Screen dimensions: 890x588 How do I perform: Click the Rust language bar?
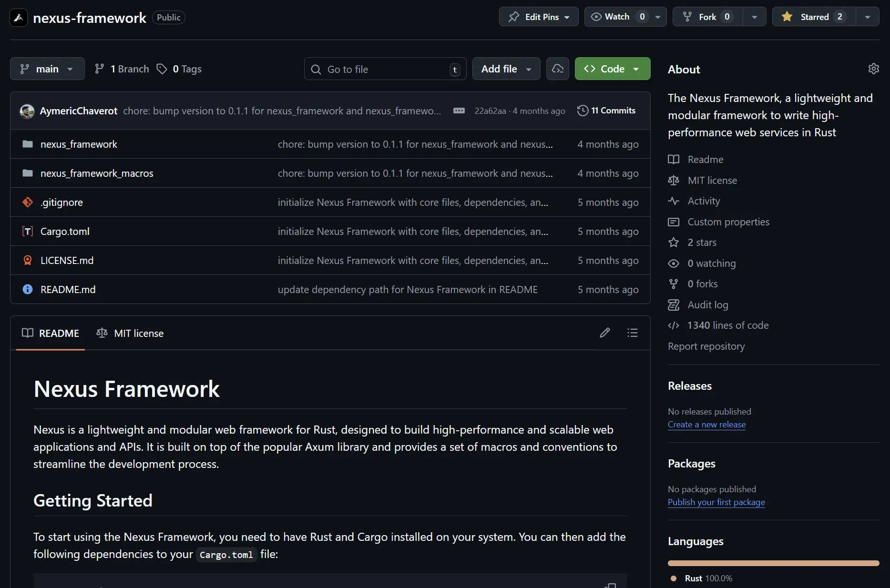click(x=773, y=563)
